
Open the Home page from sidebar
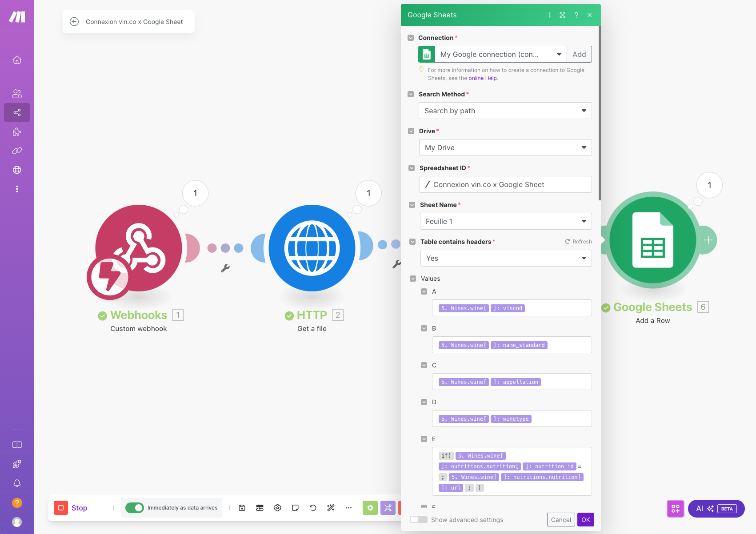(17, 60)
